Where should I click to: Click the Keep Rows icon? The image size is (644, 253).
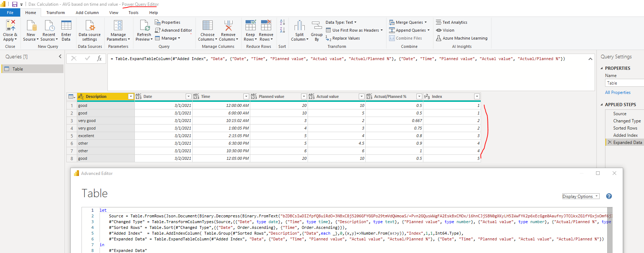[251, 26]
